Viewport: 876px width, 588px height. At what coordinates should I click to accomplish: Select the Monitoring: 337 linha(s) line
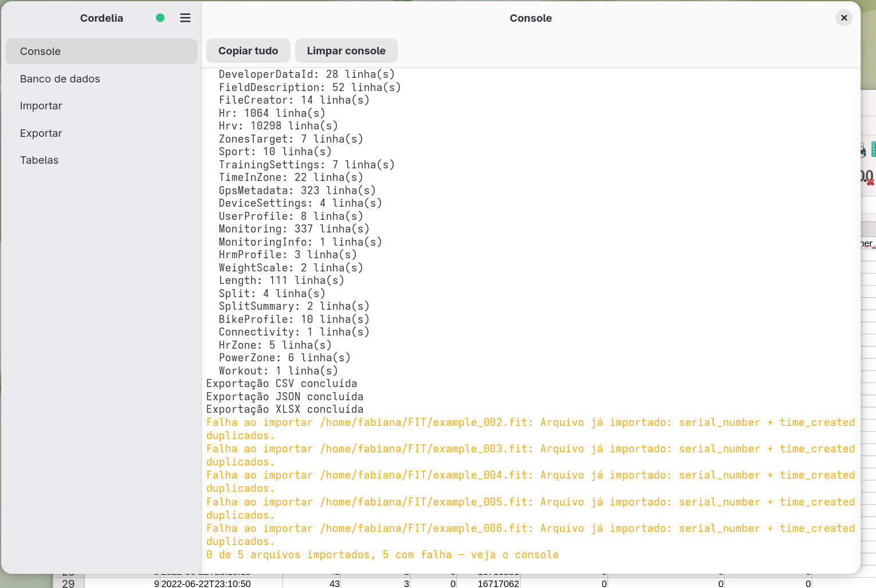294,229
